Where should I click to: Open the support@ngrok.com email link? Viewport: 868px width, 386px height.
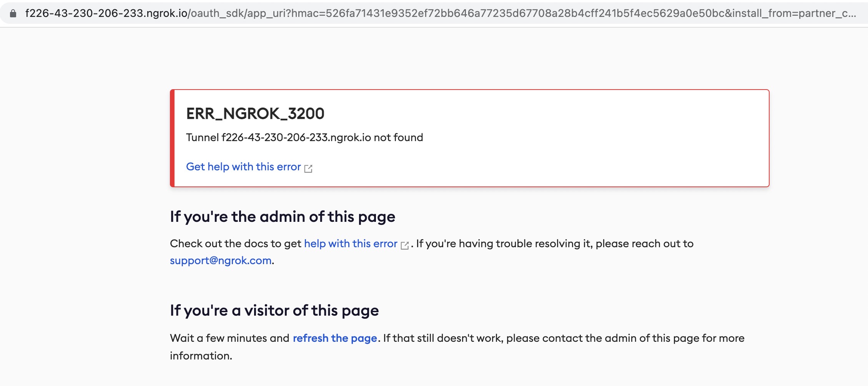pyautogui.click(x=221, y=261)
